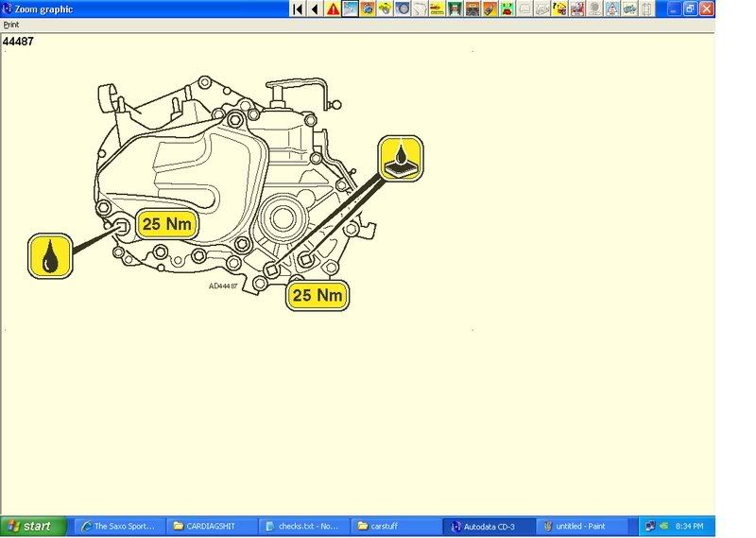Switch to untitled - Paint window
The height and width of the screenshot is (538, 756).
pyautogui.click(x=580, y=527)
